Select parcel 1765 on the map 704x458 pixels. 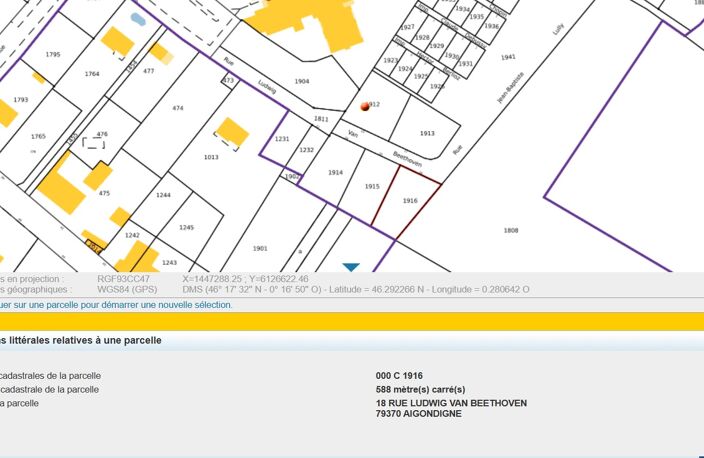pyautogui.click(x=39, y=137)
